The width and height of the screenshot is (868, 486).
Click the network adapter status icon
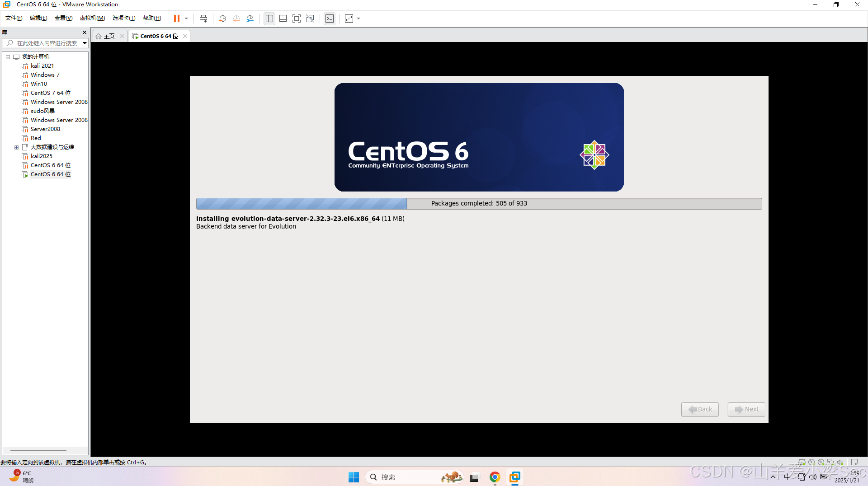[830, 462]
